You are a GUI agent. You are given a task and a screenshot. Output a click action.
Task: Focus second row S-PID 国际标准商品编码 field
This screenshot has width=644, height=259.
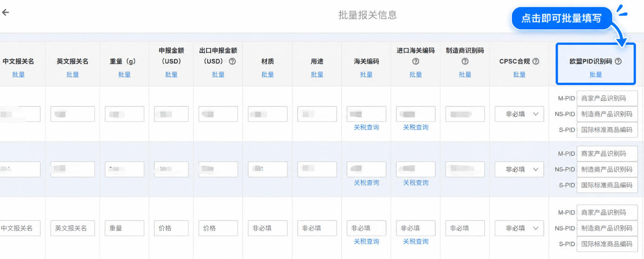tap(607, 185)
